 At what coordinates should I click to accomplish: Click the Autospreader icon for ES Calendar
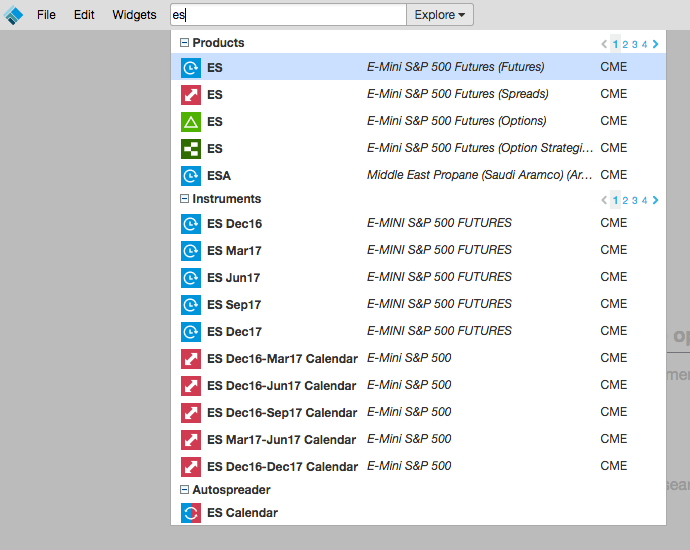click(x=191, y=513)
